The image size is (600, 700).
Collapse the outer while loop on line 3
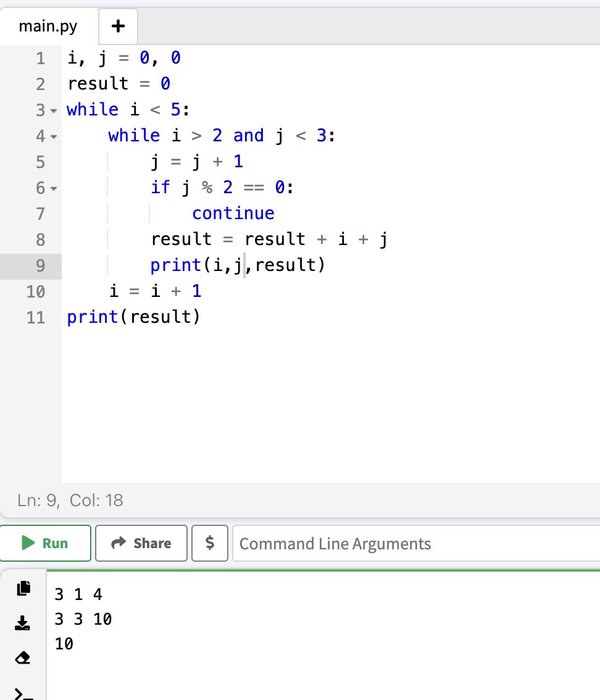53,110
